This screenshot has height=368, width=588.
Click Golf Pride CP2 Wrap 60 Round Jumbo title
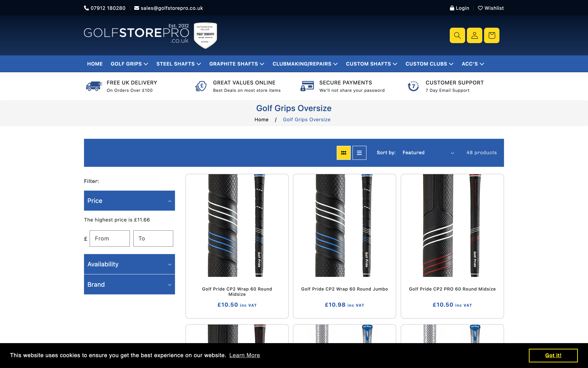pyautogui.click(x=345, y=289)
